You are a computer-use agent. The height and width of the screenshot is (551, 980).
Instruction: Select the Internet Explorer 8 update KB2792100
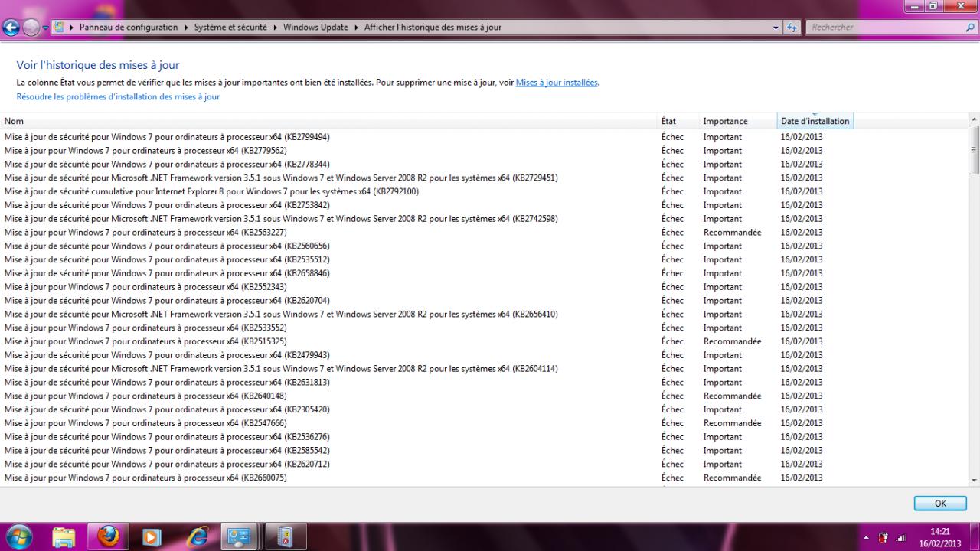coord(484,191)
